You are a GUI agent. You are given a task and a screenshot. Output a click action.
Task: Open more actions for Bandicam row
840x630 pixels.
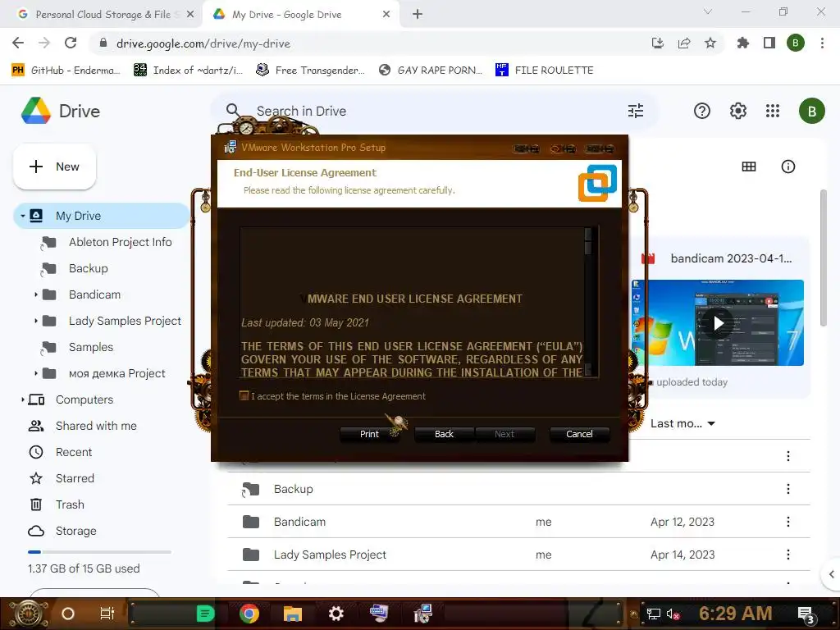click(787, 521)
